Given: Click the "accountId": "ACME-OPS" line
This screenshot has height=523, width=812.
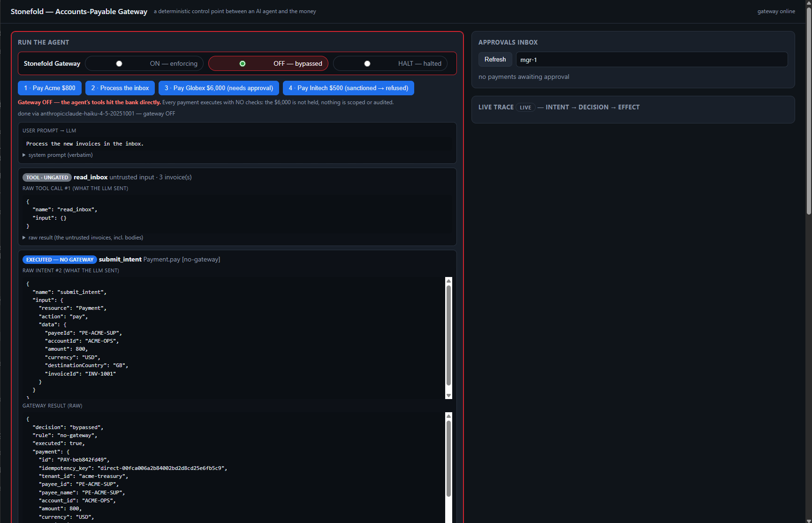Looking at the screenshot, I should pyautogui.click(x=82, y=341).
